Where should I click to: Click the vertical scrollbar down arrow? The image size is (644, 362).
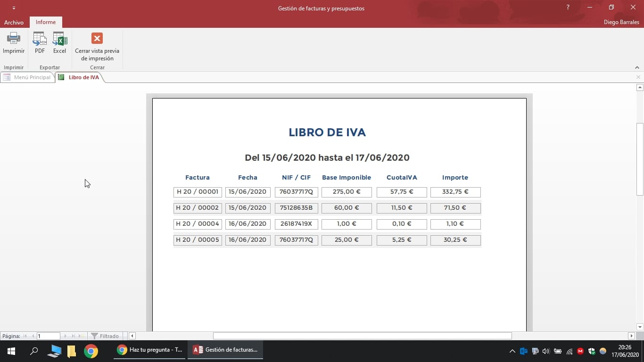tap(640, 327)
